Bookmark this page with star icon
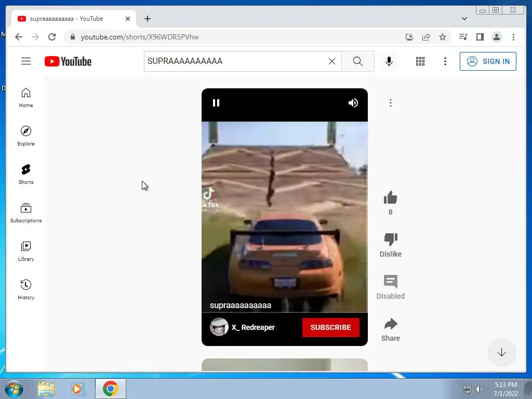The width and height of the screenshot is (532, 399). (x=443, y=37)
